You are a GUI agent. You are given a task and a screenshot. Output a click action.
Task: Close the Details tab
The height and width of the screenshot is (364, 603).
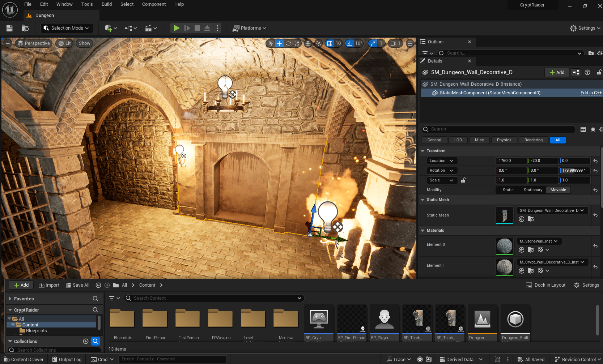(470, 61)
